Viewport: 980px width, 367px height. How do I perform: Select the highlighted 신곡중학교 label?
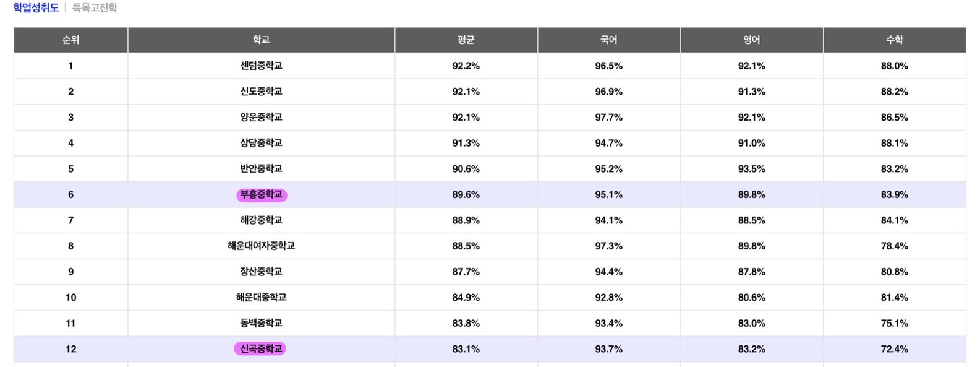point(260,349)
